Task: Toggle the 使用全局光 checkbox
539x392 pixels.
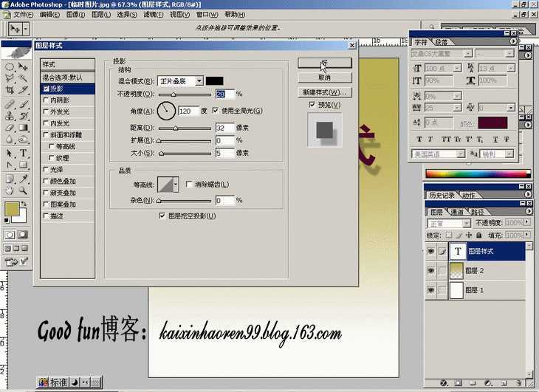Action: click(x=216, y=111)
